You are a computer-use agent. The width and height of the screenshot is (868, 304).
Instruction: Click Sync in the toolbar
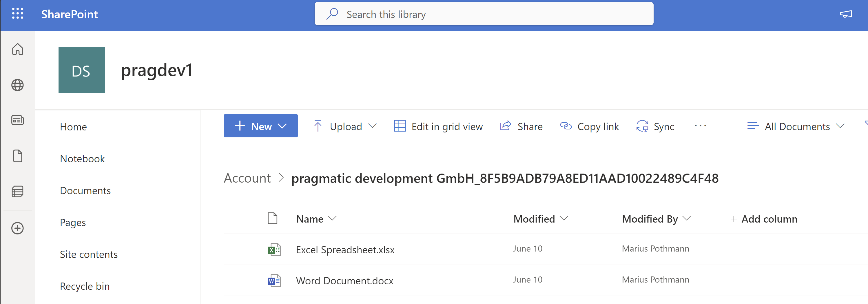coord(655,126)
